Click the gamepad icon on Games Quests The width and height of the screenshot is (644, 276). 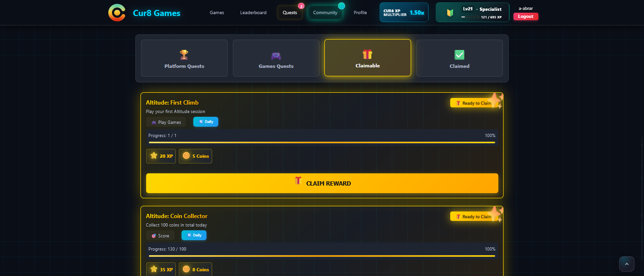(x=276, y=55)
